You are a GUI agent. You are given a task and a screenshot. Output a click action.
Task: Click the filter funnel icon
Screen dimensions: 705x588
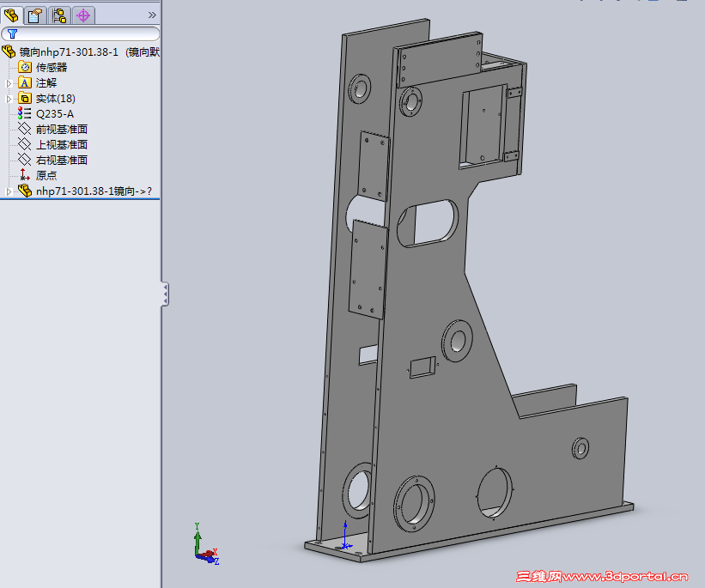pyautogui.click(x=12, y=33)
